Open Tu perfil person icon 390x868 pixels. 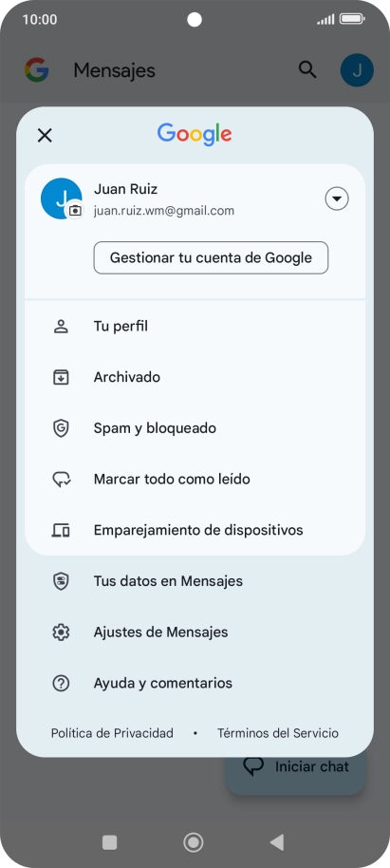coord(61,326)
